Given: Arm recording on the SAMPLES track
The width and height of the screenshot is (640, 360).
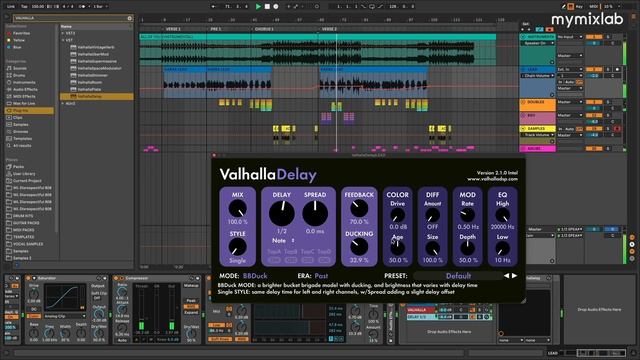Looking at the screenshot, I should pyautogui.click(x=617, y=129).
